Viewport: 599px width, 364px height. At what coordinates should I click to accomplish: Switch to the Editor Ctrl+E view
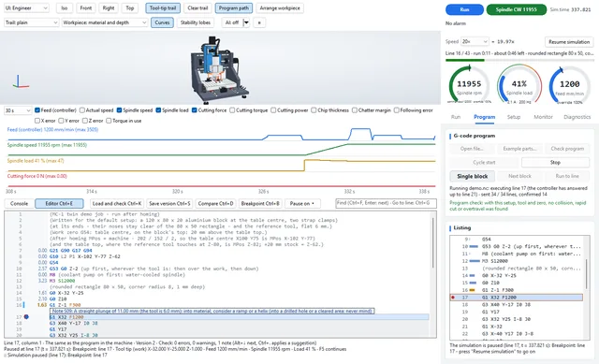[x=59, y=204]
